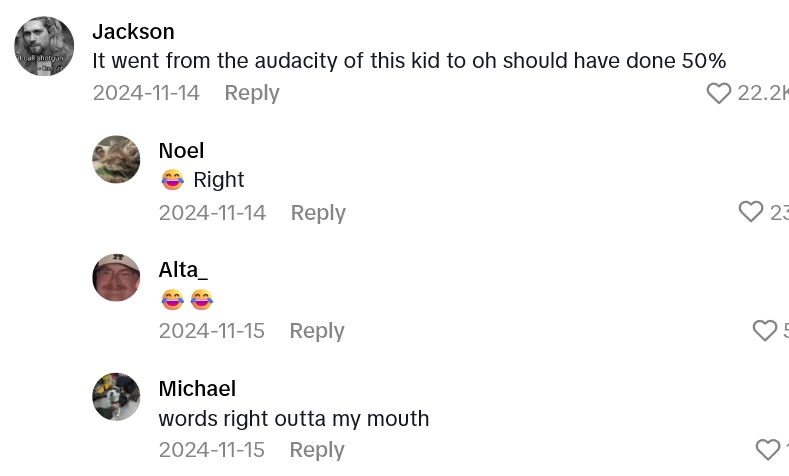Open Jackson's profile picture
Viewport: 789px width, 476px height.
(44, 46)
